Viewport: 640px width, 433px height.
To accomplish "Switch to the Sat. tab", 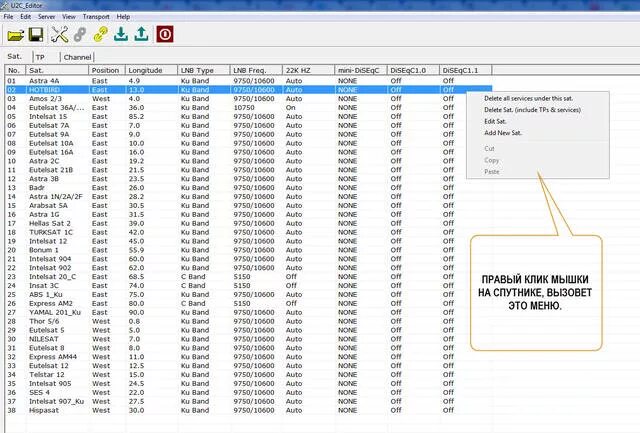I will (x=15, y=56).
